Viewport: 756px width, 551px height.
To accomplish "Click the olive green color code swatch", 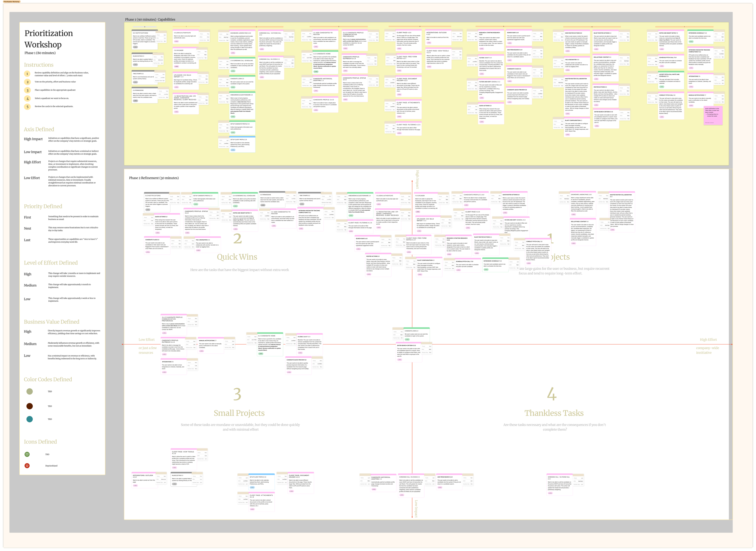I will tap(29, 392).
